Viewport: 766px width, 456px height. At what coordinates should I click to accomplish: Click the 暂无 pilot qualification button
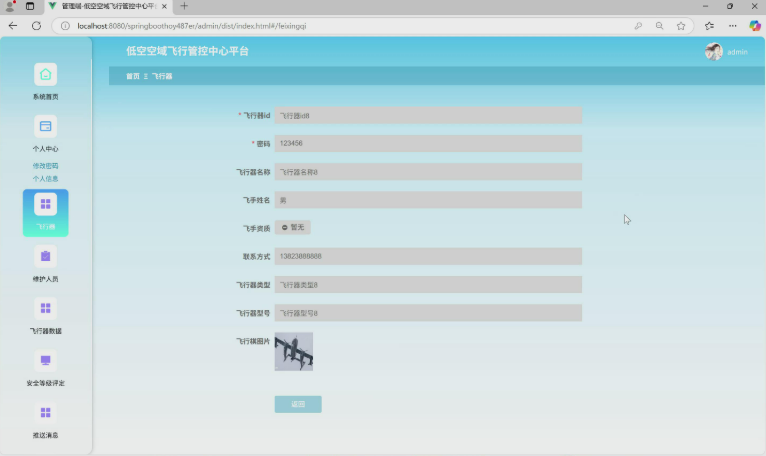tap(293, 227)
